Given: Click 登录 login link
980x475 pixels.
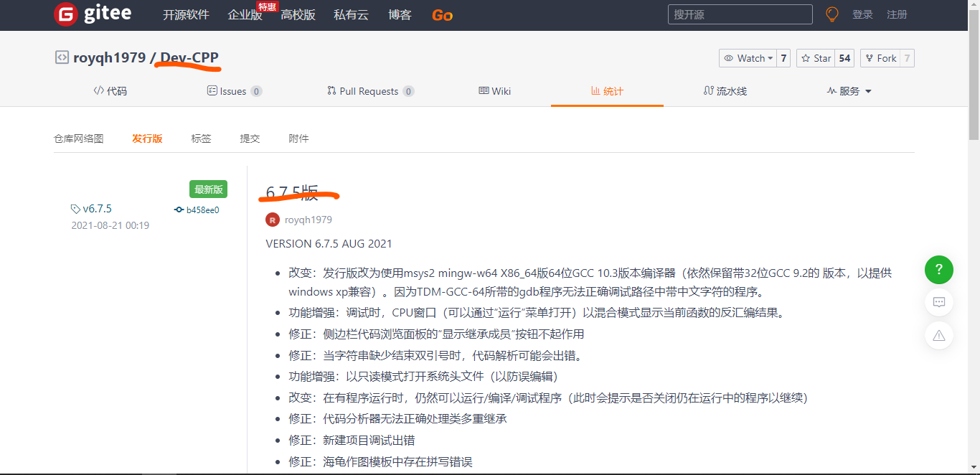Looking at the screenshot, I should click(x=862, y=14).
